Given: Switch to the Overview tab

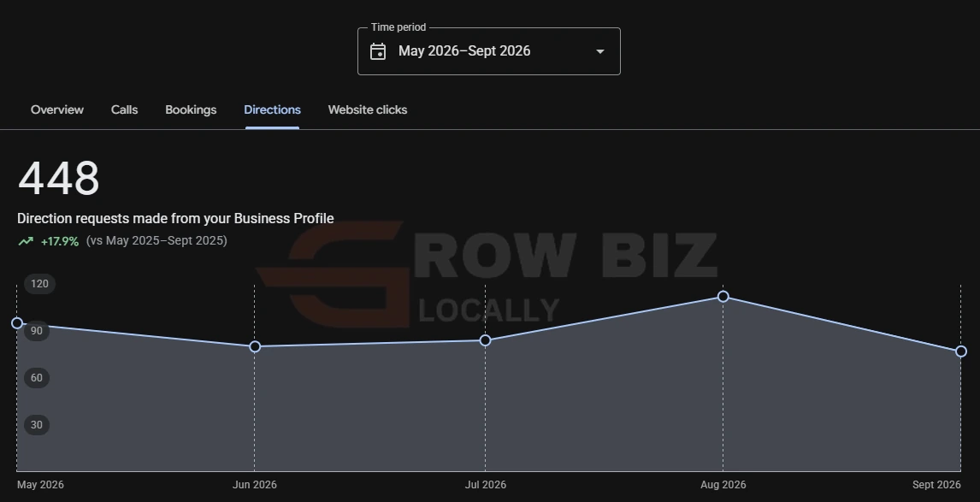Looking at the screenshot, I should point(57,110).
